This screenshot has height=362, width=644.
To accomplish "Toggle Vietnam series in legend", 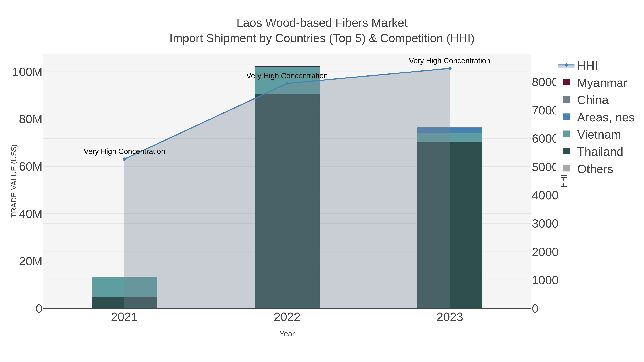I will (592, 134).
